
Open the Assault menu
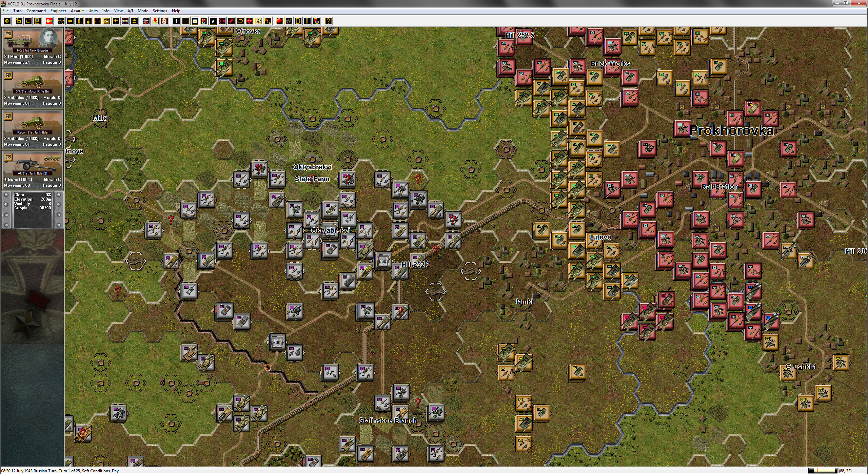(77, 11)
